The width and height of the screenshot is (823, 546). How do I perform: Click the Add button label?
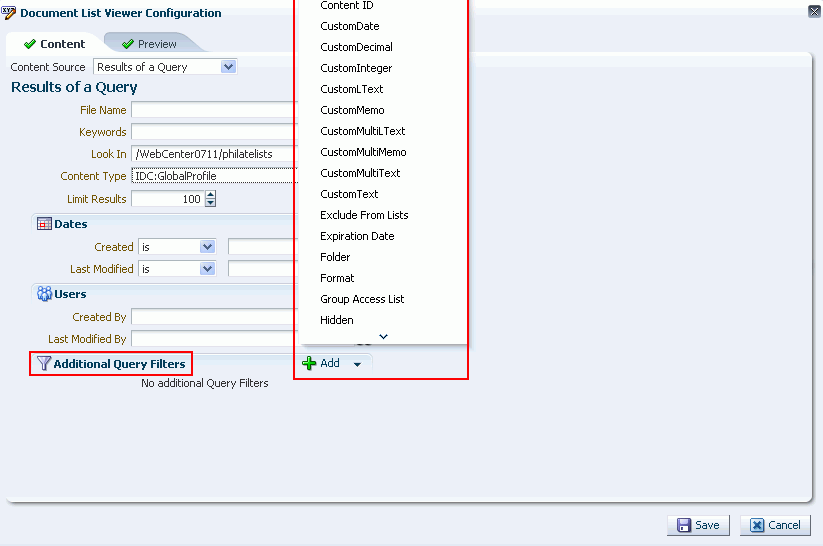(330, 363)
